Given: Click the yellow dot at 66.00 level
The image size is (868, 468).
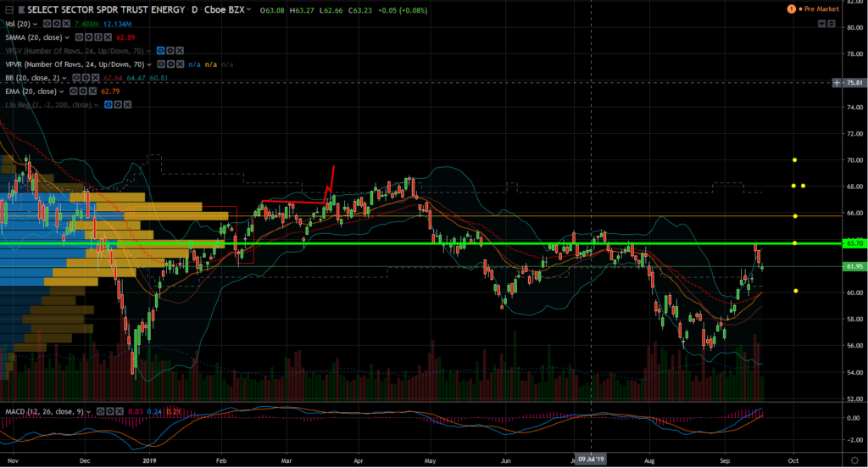Looking at the screenshot, I should (x=795, y=216).
